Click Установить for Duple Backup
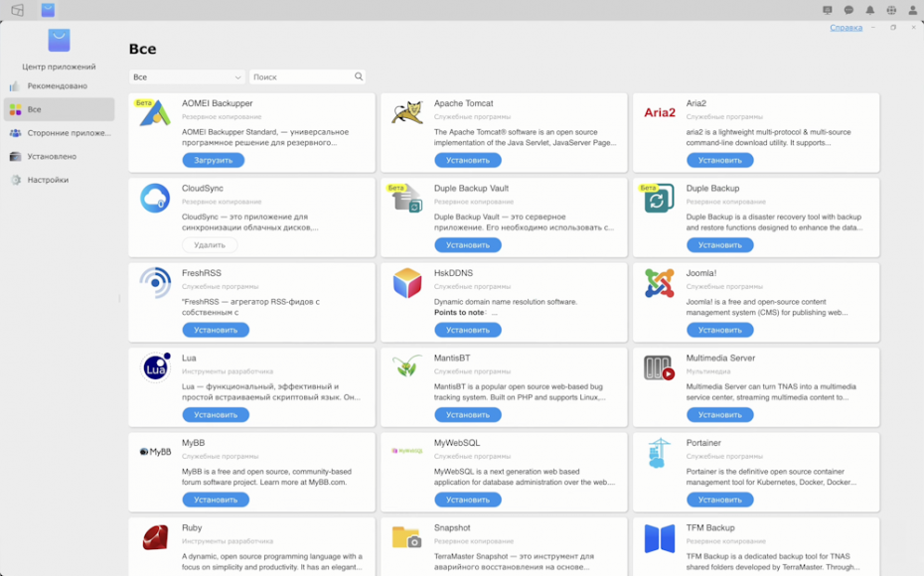 click(720, 245)
